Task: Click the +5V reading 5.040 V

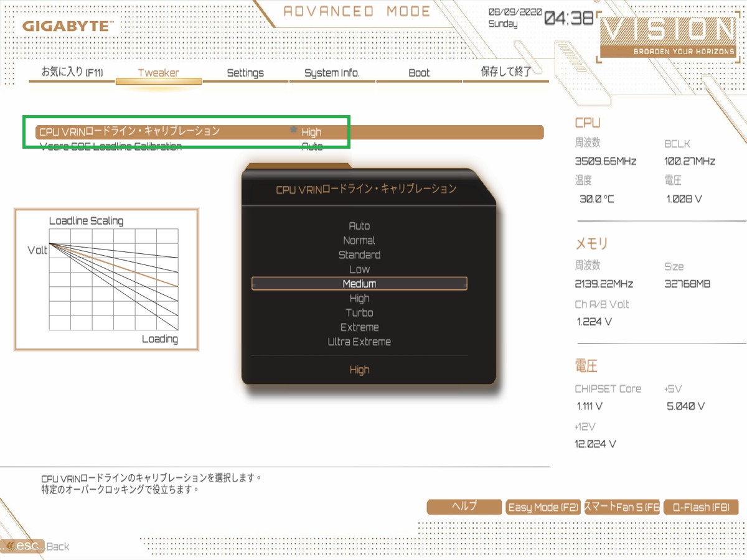Action: 685,406
